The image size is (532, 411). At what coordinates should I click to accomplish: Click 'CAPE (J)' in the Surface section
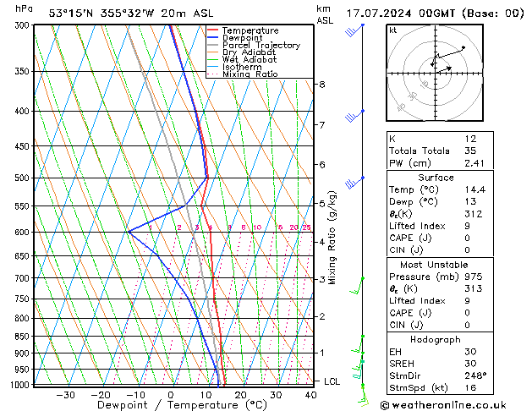pos(410,238)
